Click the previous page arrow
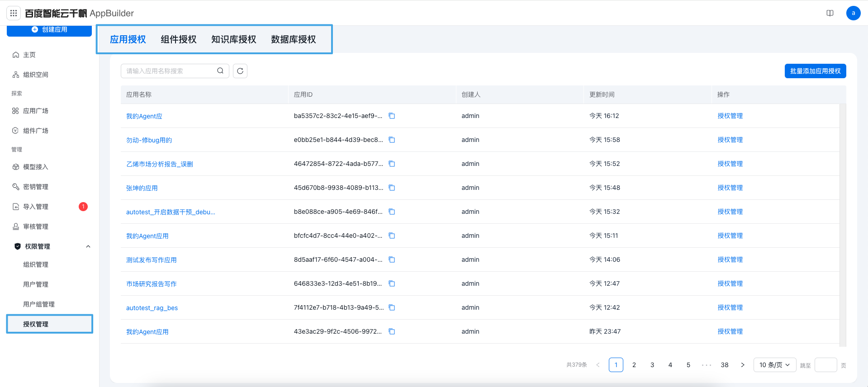This screenshot has width=868, height=387. (598, 365)
